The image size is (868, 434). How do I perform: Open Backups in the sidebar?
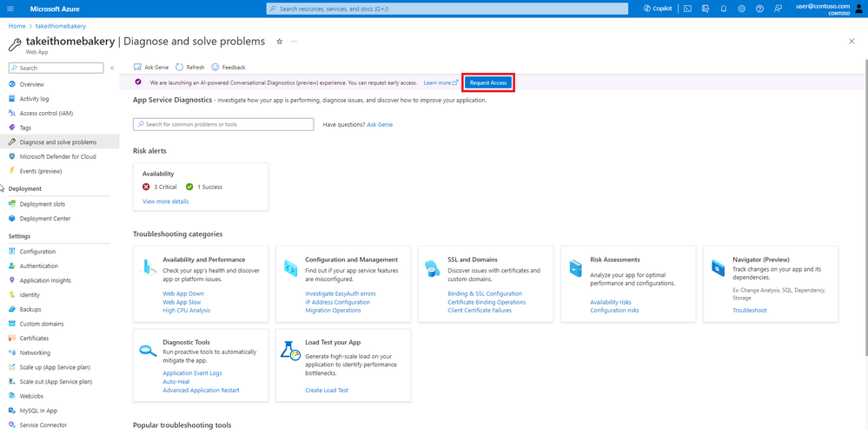point(30,310)
